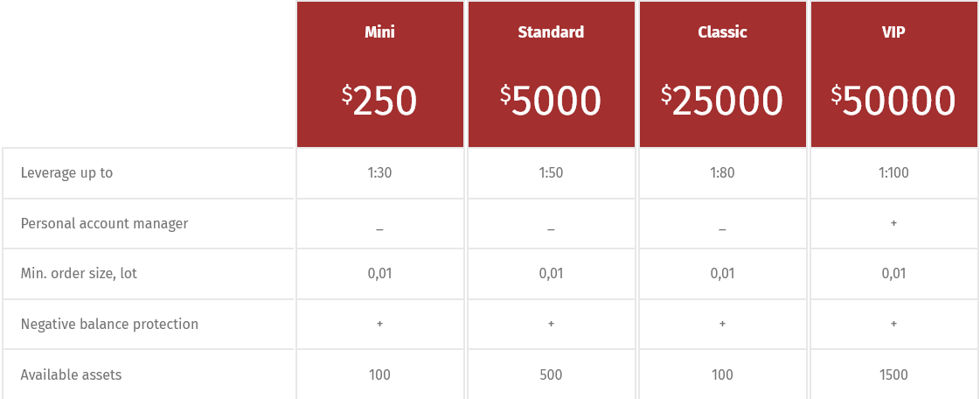Click the 1500 available assets value

[x=893, y=374]
